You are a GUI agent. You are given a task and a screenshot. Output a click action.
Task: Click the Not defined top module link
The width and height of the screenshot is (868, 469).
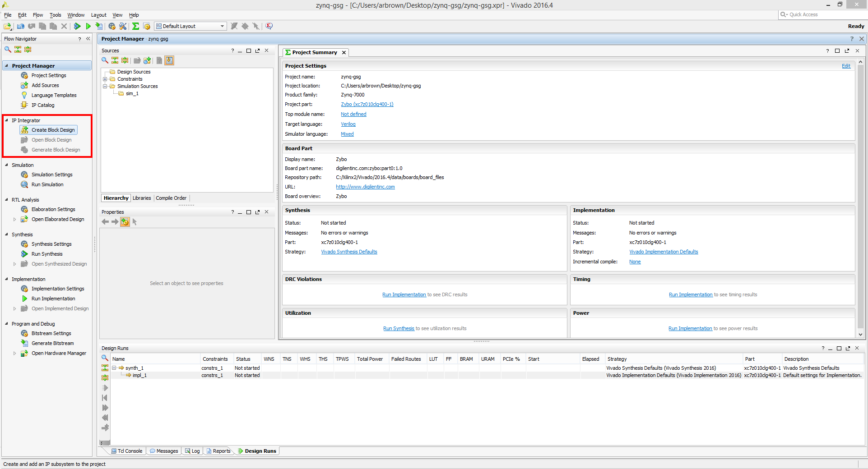coord(353,115)
